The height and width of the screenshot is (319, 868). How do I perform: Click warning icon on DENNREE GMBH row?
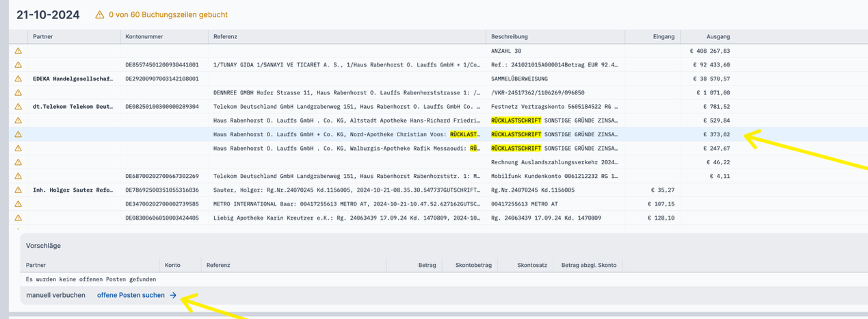[18, 92]
